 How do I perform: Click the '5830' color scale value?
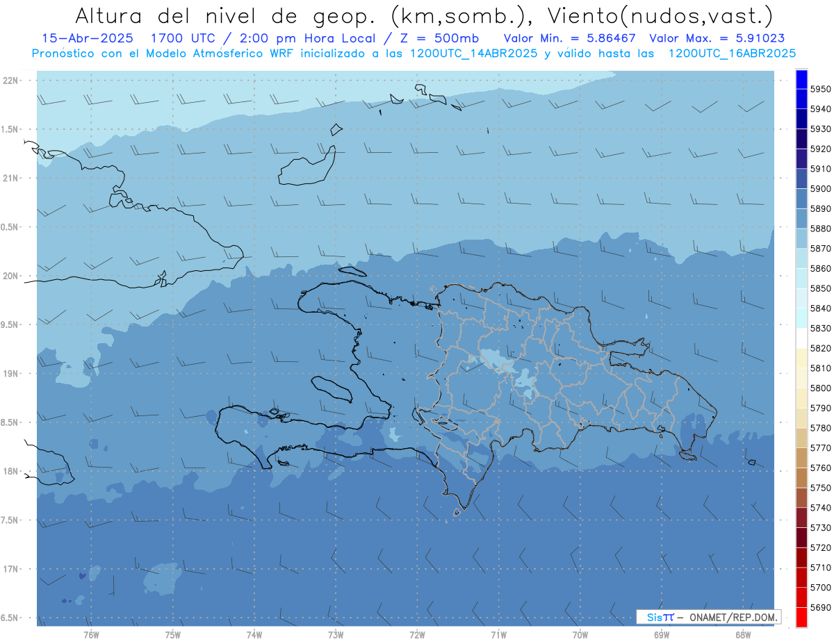pos(820,328)
